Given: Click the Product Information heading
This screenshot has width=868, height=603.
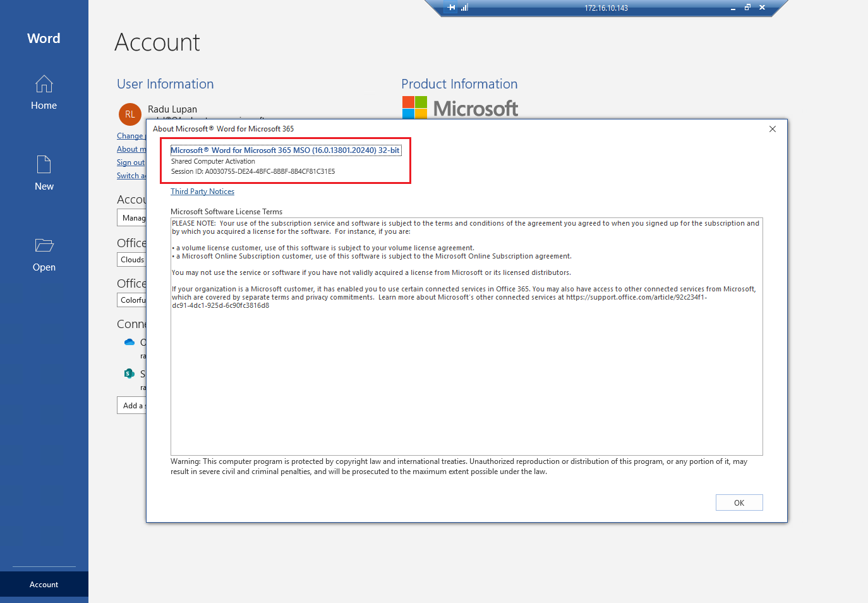Looking at the screenshot, I should pos(459,84).
